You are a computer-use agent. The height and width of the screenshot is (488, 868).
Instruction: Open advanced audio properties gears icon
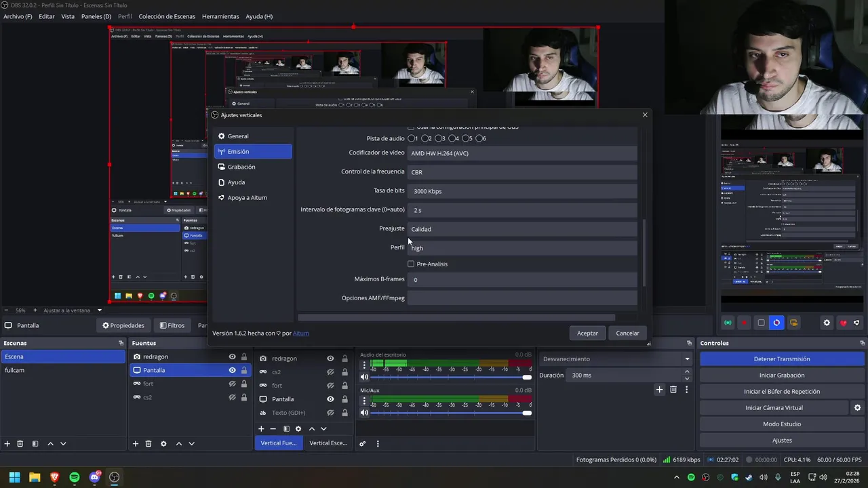pos(363,443)
